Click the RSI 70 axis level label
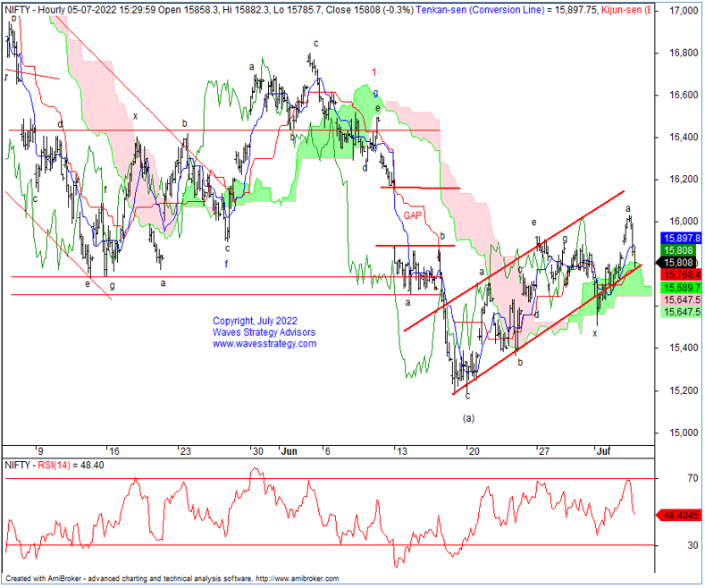This screenshot has width=705, height=588. click(x=692, y=478)
